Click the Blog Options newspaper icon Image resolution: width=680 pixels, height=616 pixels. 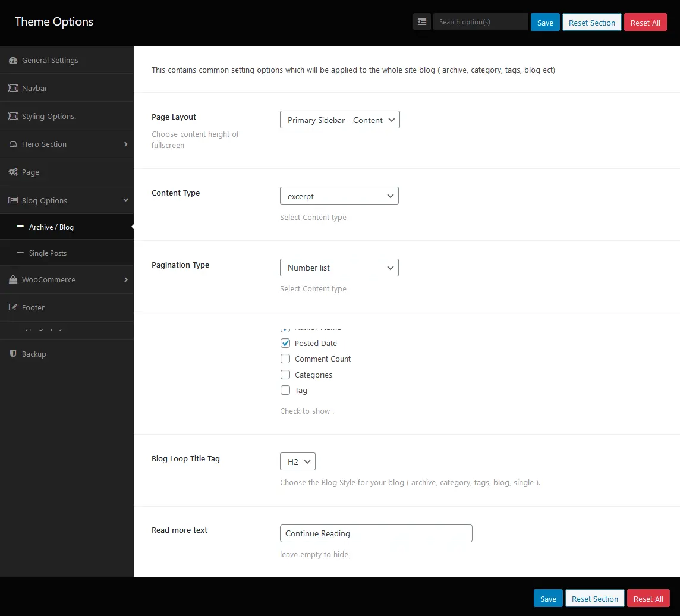(13, 200)
